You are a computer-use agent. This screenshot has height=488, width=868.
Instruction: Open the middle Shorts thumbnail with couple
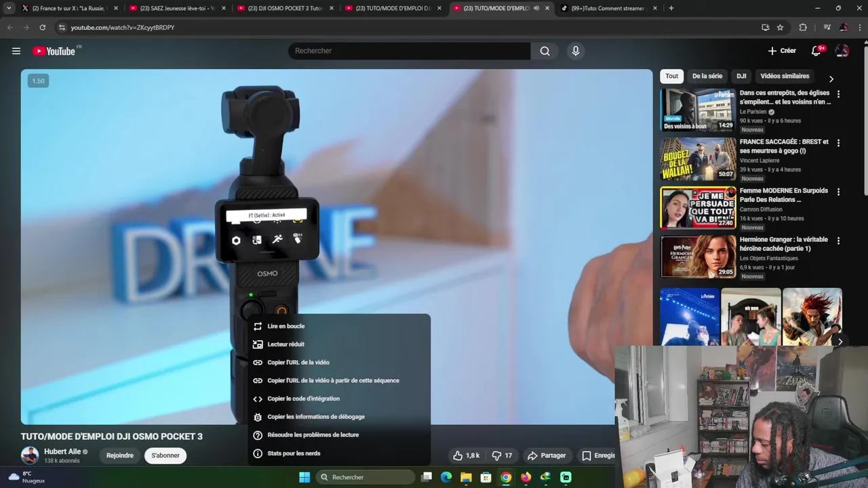pos(751,317)
